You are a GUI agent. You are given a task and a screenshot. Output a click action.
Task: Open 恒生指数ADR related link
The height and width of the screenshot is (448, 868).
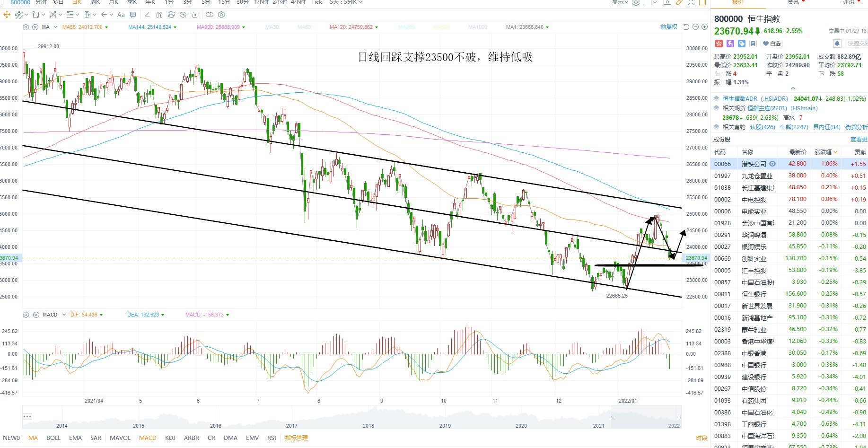[755, 98]
